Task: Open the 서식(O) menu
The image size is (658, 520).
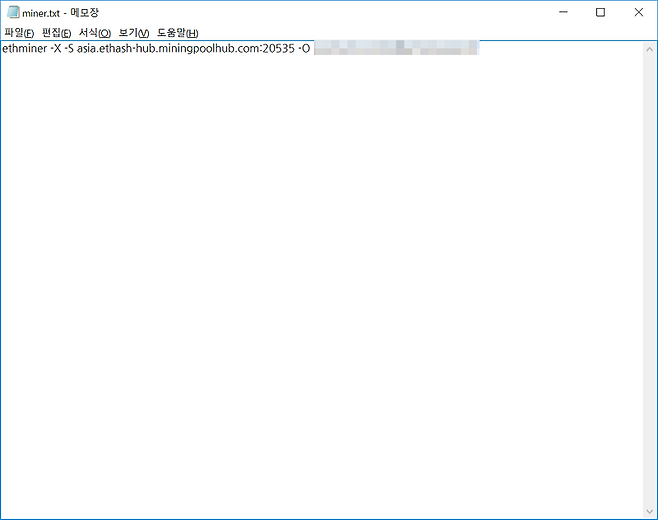Action: [x=95, y=33]
